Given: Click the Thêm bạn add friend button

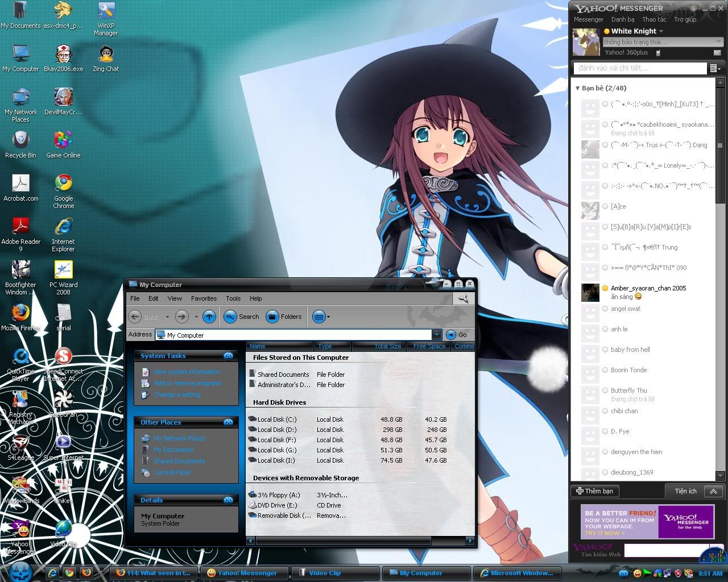Looking at the screenshot, I should [x=595, y=491].
